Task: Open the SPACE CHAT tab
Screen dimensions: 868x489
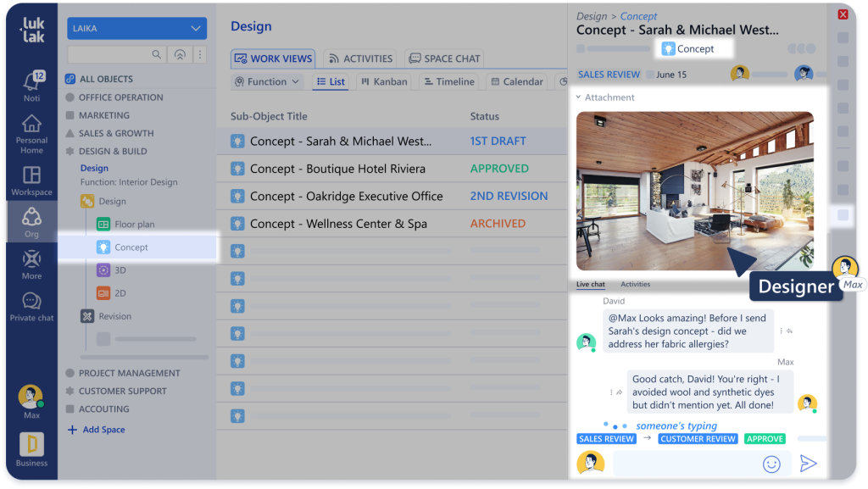Action: pyautogui.click(x=444, y=58)
